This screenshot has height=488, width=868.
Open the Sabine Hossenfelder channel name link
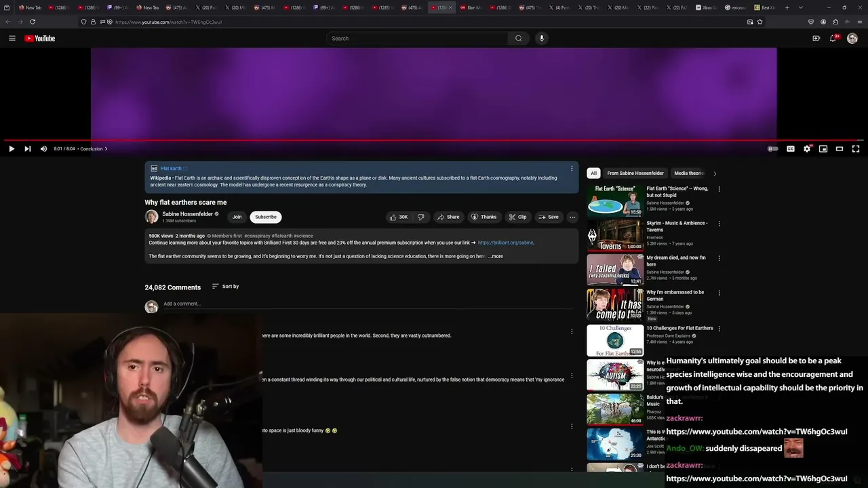[187, 214]
